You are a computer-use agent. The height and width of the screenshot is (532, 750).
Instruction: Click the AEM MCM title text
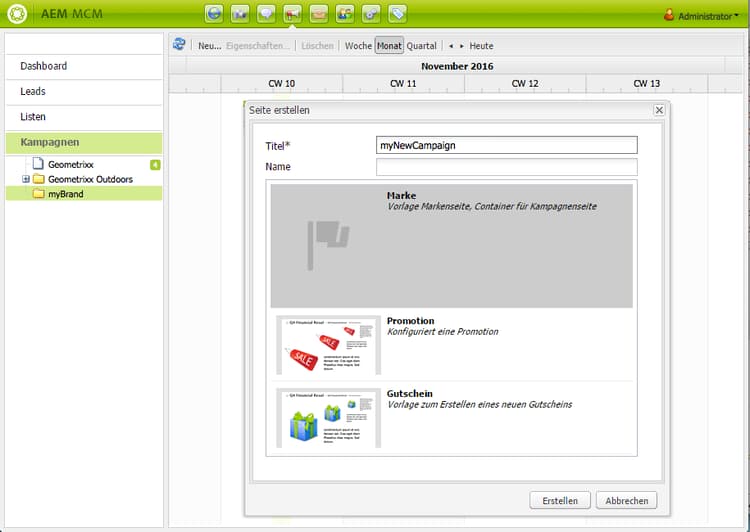pos(72,13)
